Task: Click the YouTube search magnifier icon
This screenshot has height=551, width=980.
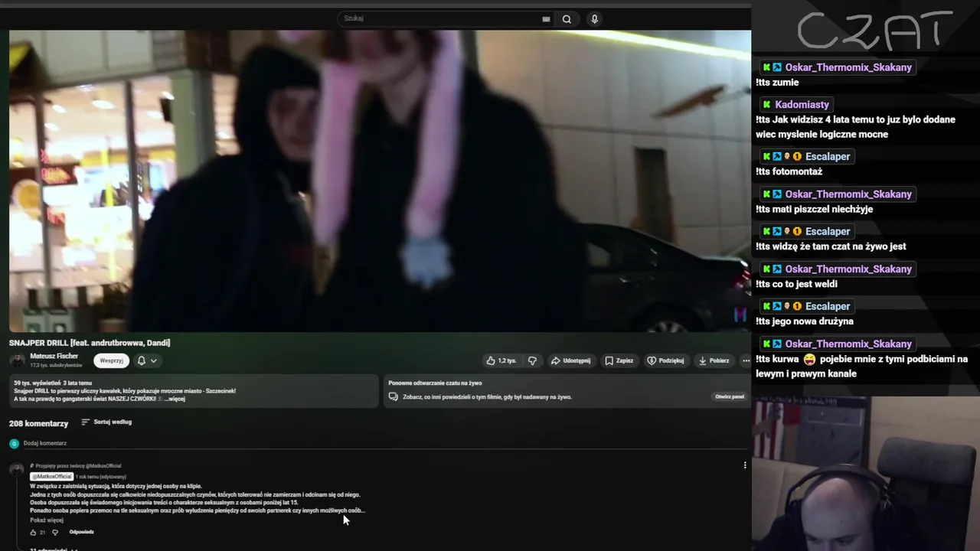Action: (x=567, y=19)
